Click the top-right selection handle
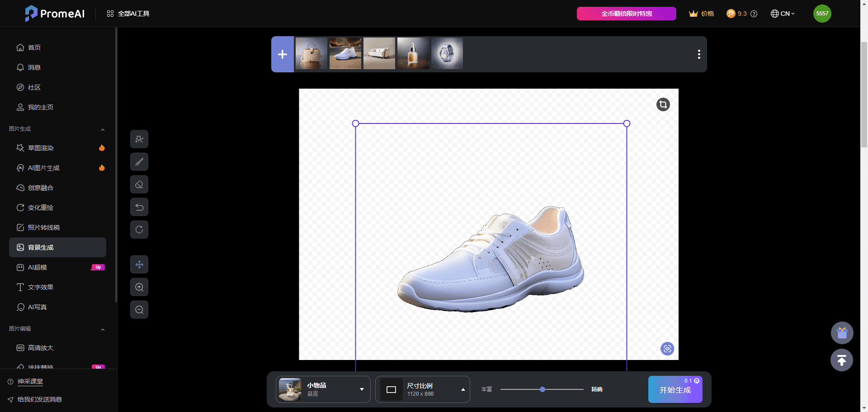 627,123
